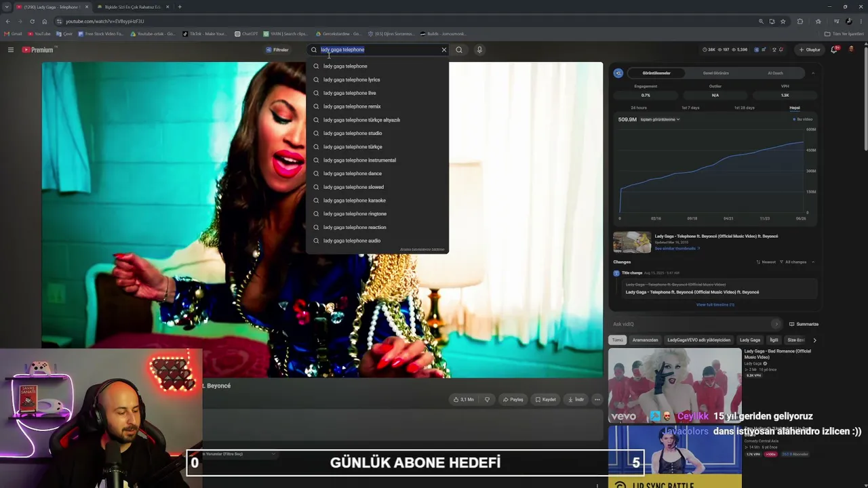Viewport: 868px width, 488px height.
Task: Select the Hepsi time range
Action: 795,108
